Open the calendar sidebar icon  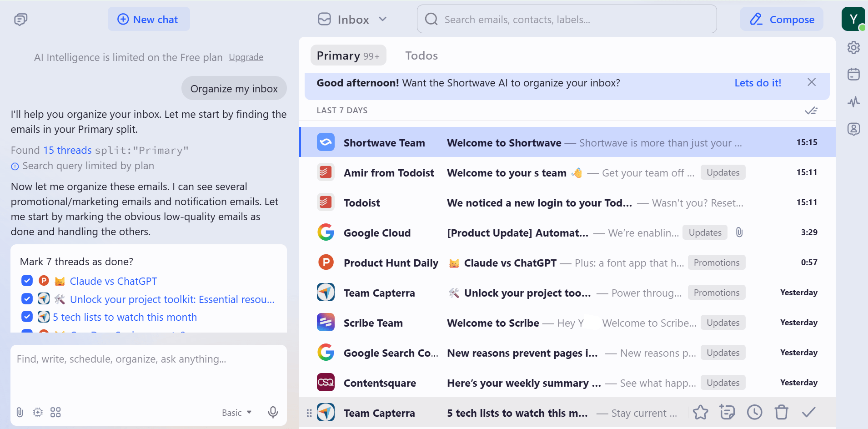click(x=853, y=74)
